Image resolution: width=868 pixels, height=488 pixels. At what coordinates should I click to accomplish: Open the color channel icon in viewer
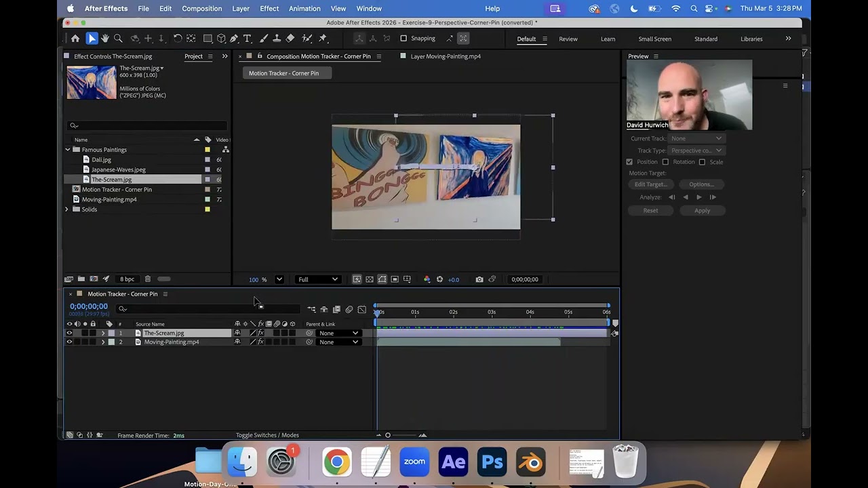427,279
